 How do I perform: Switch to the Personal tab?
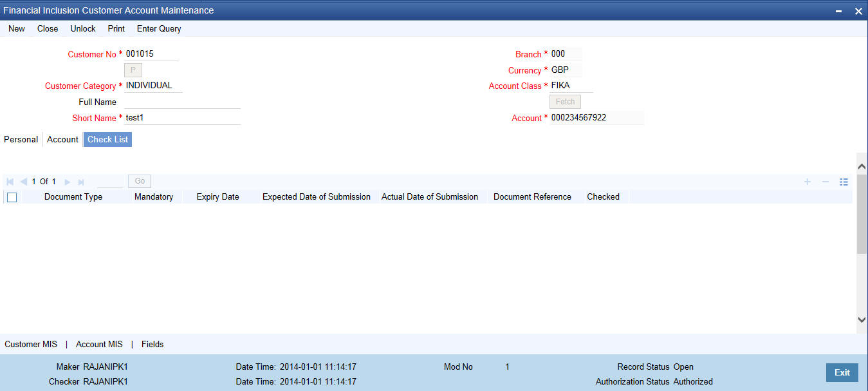pyautogui.click(x=21, y=139)
